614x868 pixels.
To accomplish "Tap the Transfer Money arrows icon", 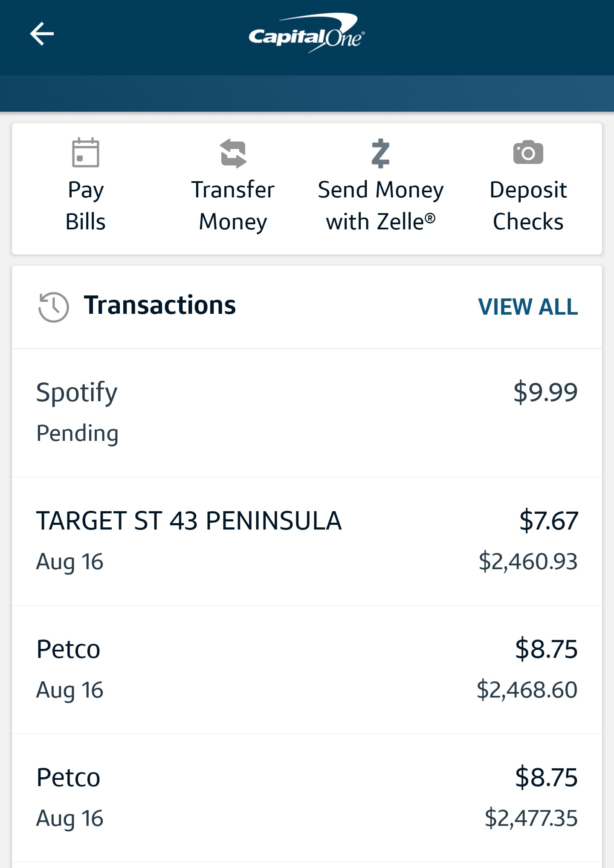I will pos(233,153).
